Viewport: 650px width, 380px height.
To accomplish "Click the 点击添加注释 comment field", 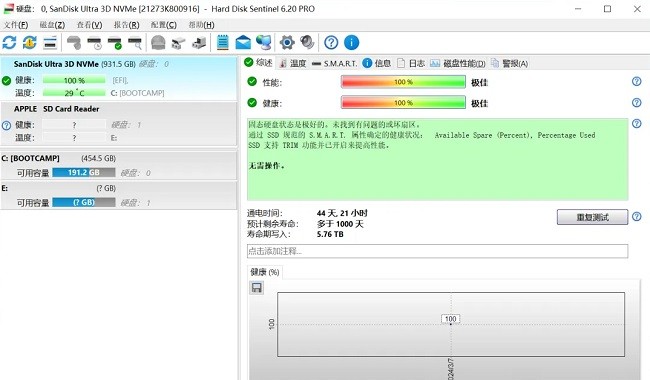I will coord(437,251).
